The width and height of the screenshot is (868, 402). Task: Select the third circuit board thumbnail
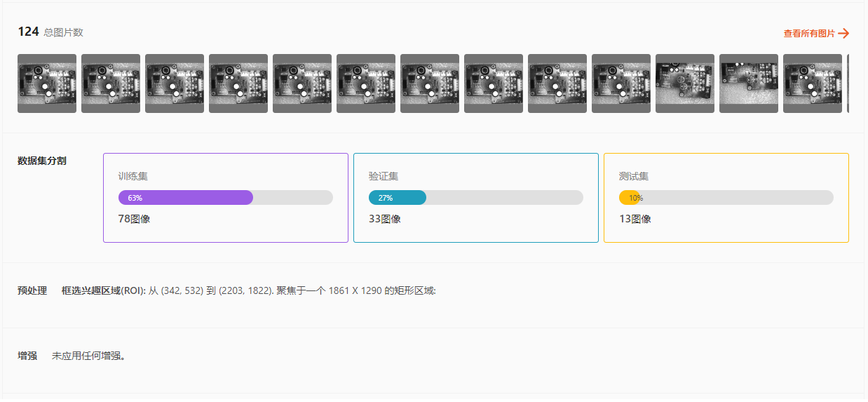(x=175, y=83)
